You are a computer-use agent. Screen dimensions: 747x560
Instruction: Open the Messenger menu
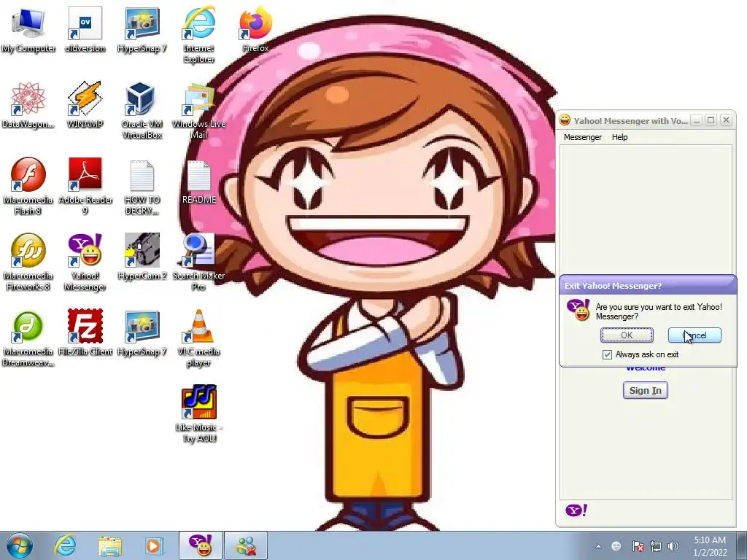coord(583,137)
